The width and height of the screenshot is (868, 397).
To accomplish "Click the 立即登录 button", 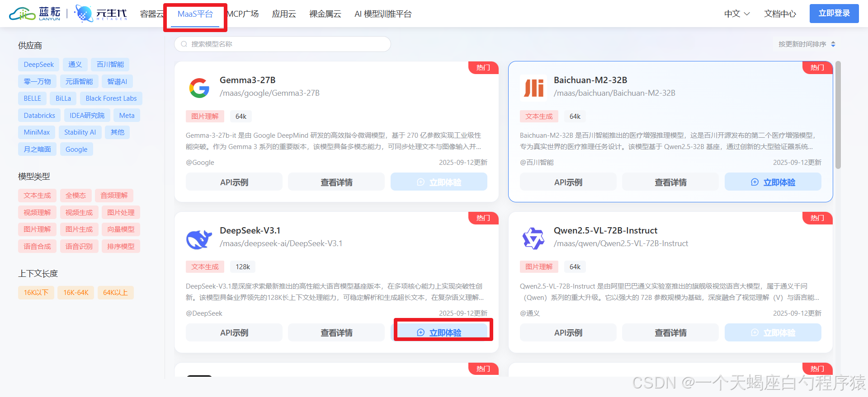I will point(834,14).
